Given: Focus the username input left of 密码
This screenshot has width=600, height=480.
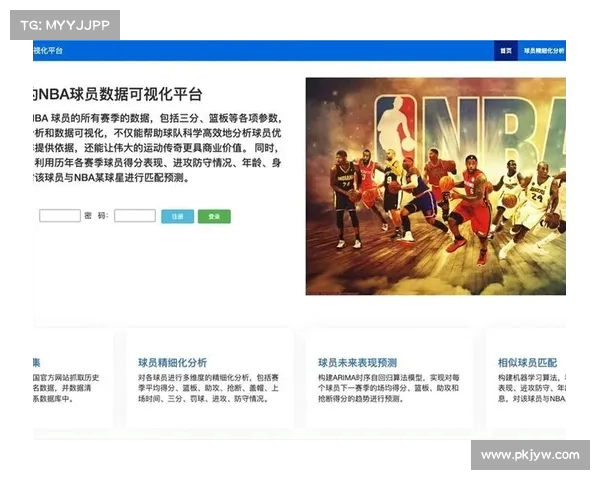Looking at the screenshot, I should click(x=60, y=216).
